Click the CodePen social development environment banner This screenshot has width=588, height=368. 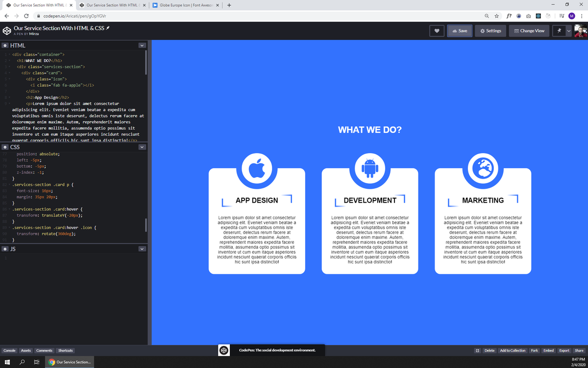coord(270,350)
